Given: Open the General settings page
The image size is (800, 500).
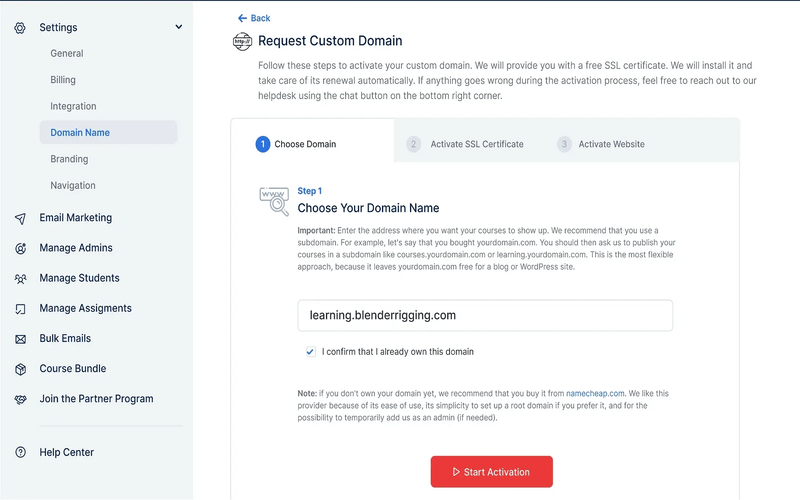Looking at the screenshot, I should click(x=67, y=54).
